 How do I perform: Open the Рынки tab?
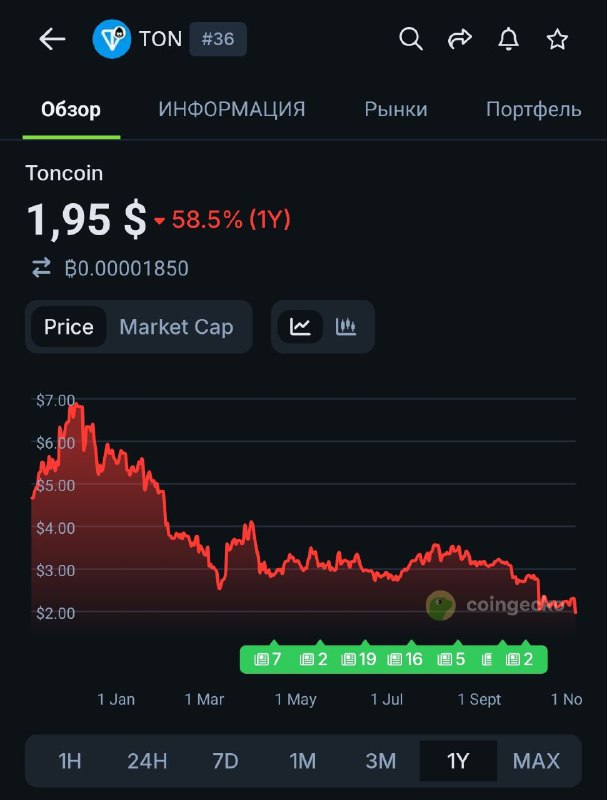click(395, 109)
